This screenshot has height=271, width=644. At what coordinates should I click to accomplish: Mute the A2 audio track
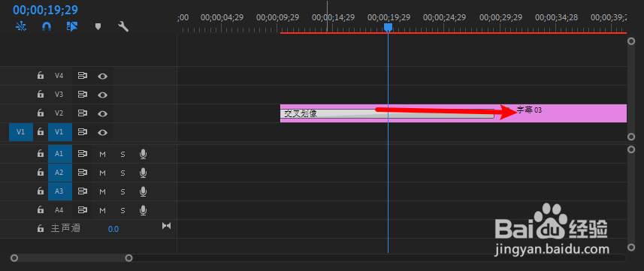coord(103,173)
